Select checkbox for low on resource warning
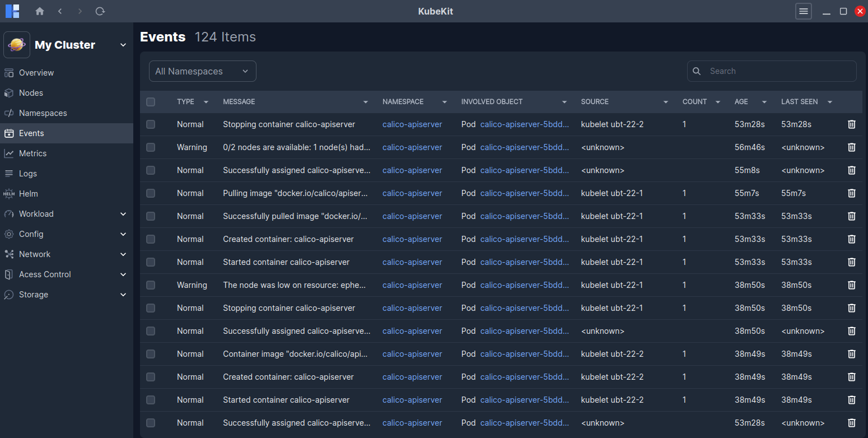 [x=151, y=285]
